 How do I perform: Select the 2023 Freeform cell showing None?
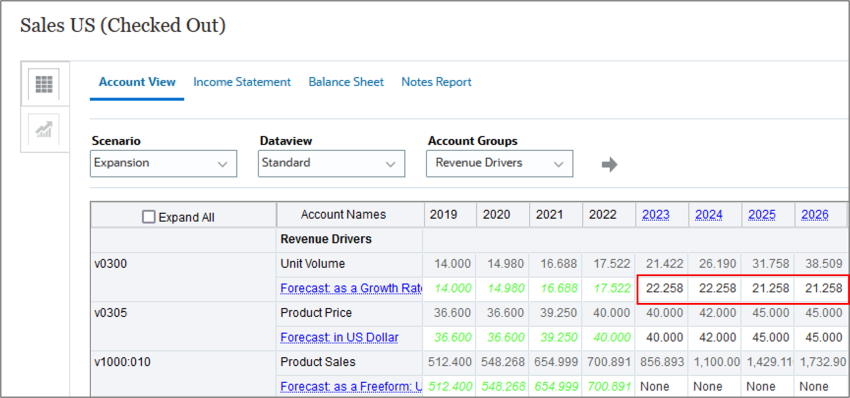pyautogui.click(x=662, y=387)
